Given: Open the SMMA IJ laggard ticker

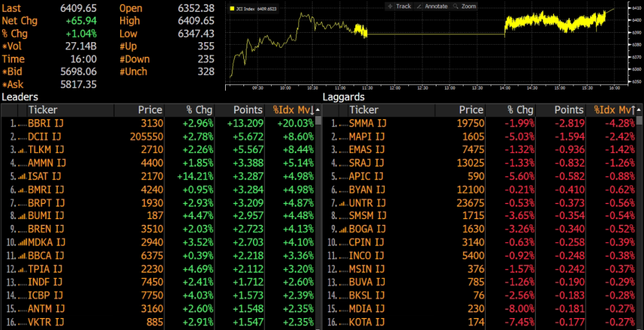Looking at the screenshot, I should point(368,123).
